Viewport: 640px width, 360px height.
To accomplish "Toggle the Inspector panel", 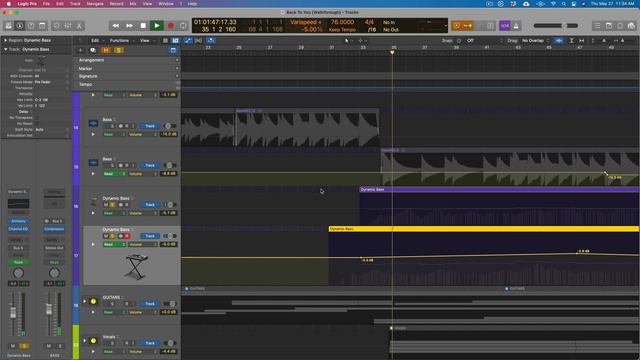I will 20,26.
